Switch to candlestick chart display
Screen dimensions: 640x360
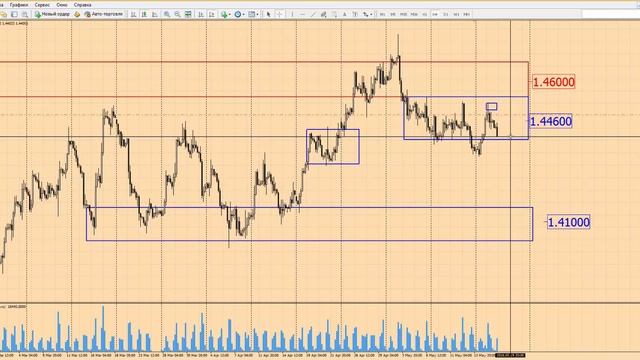144,14
